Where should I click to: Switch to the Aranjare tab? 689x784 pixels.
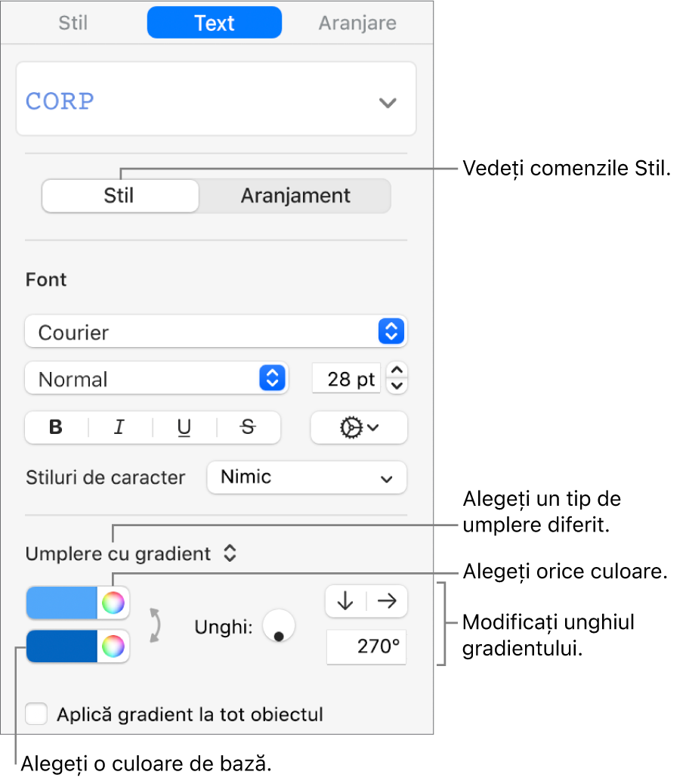358,23
